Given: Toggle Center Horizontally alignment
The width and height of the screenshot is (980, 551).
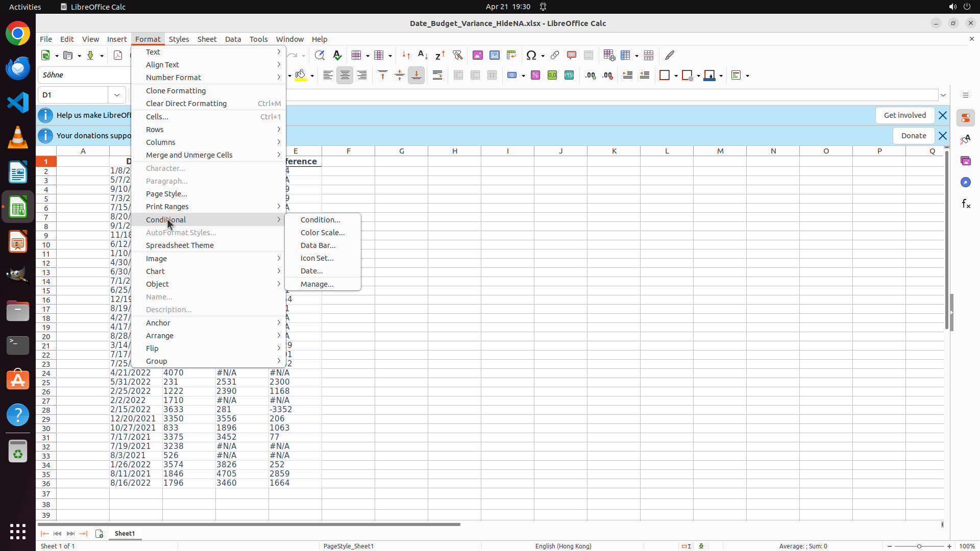Looking at the screenshot, I should [345, 76].
